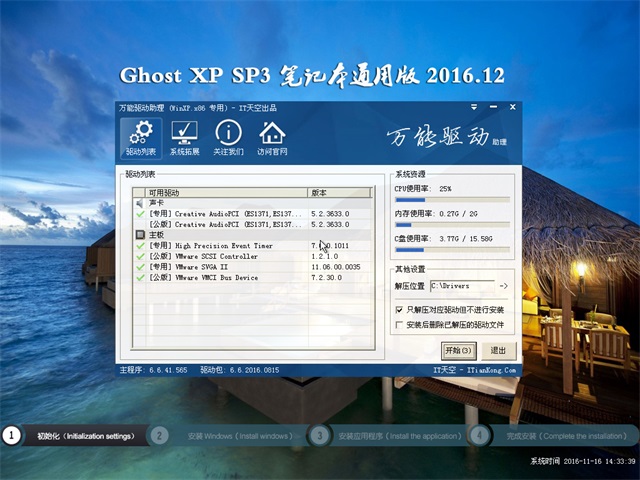Click the CPU usage progress bar
Viewport: 640px width, 480px height.
pos(452,199)
